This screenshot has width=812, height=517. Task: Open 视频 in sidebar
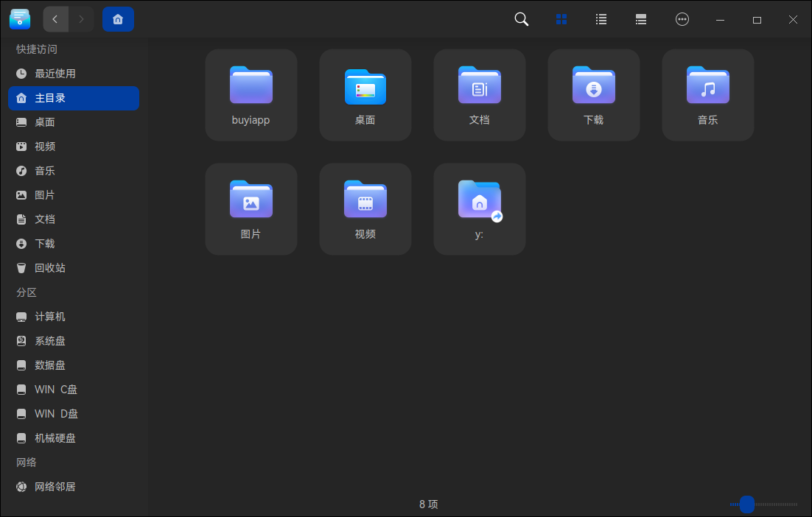pos(74,147)
